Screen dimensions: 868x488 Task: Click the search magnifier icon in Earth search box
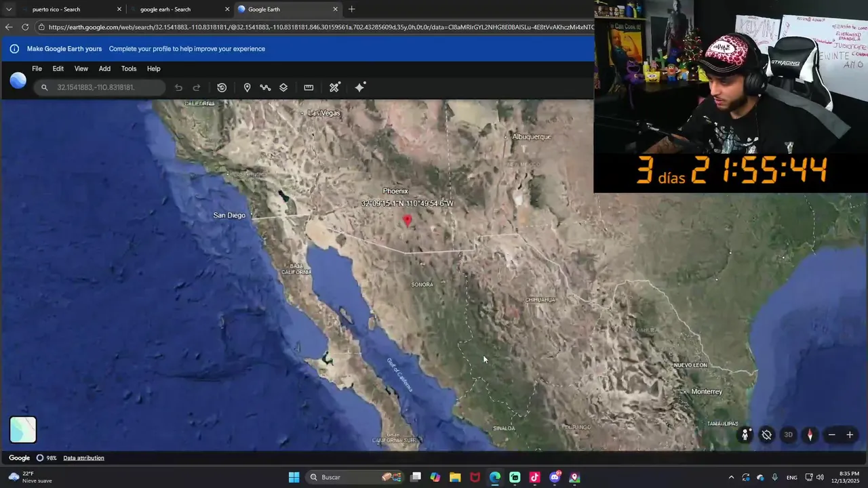44,87
